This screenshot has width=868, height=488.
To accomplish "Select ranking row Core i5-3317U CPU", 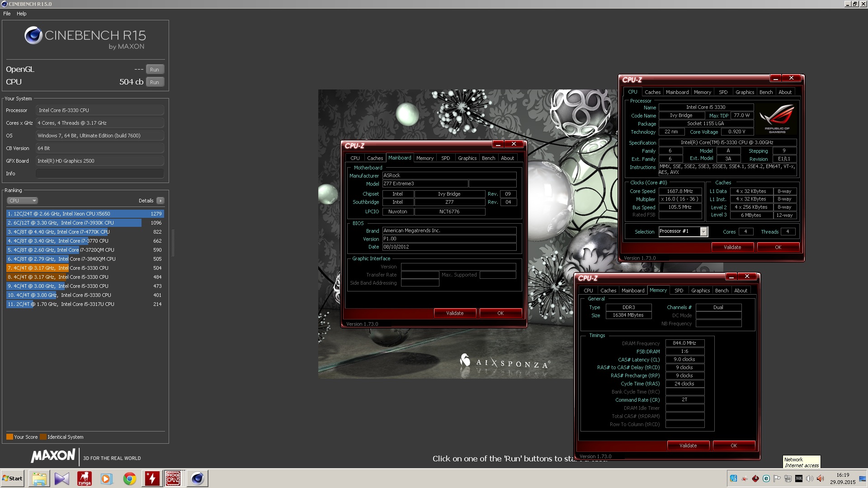I will (x=85, y=304).
